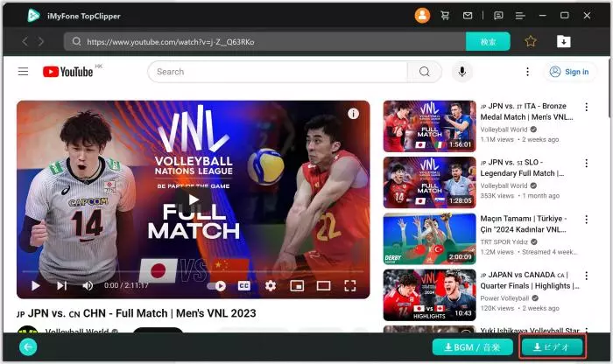Open Türkiye - Çin 2024 Kadınlar VNL thumbnail
Screen dimensions: 613x364
(x=429, y=239)
